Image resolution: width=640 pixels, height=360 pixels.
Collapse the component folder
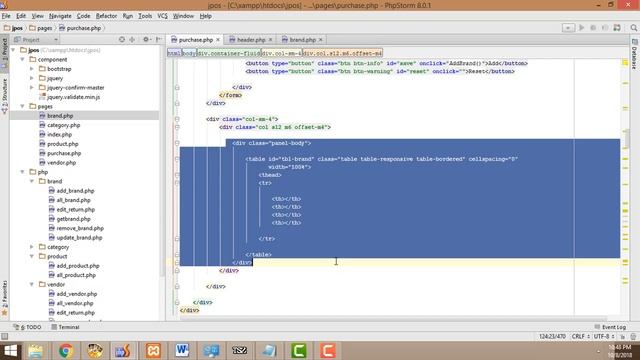pos(22,59)
